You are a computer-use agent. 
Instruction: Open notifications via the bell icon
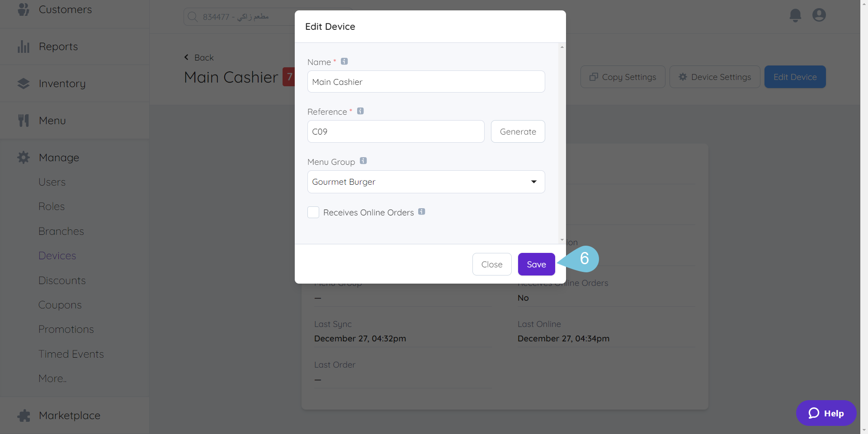(x=795, y=15)
